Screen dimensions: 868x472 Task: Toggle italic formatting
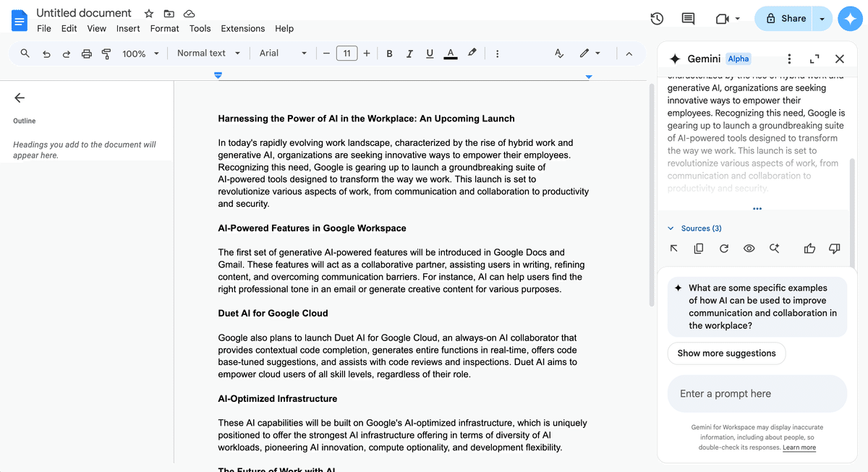[x=409, y=53]
